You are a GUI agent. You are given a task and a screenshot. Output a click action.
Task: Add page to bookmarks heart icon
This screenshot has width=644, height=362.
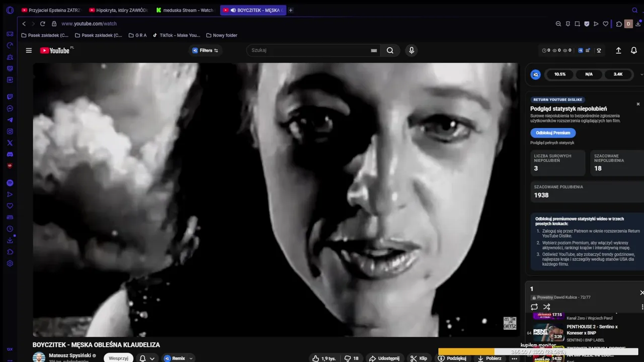click(606, 24)
